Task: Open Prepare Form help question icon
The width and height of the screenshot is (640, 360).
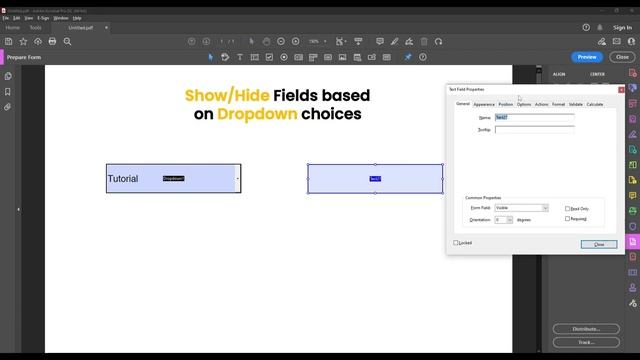Action: tap(423, 57)
